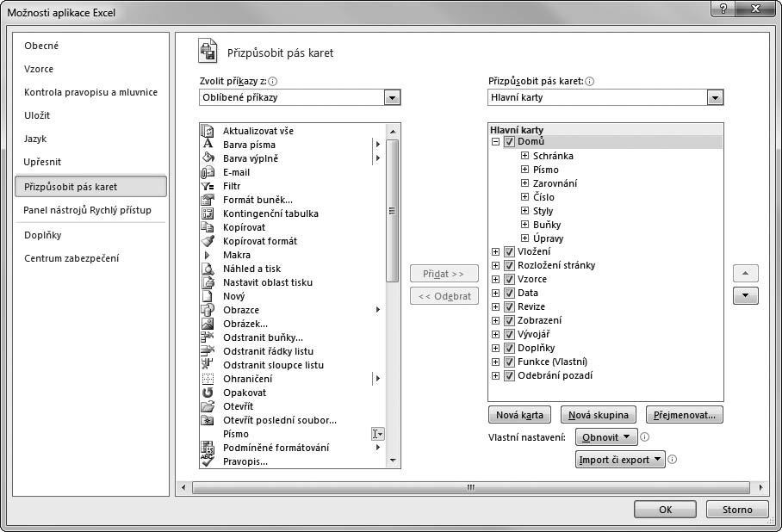
Task: Expand the Styly group
Action: [x=524, y=210]
